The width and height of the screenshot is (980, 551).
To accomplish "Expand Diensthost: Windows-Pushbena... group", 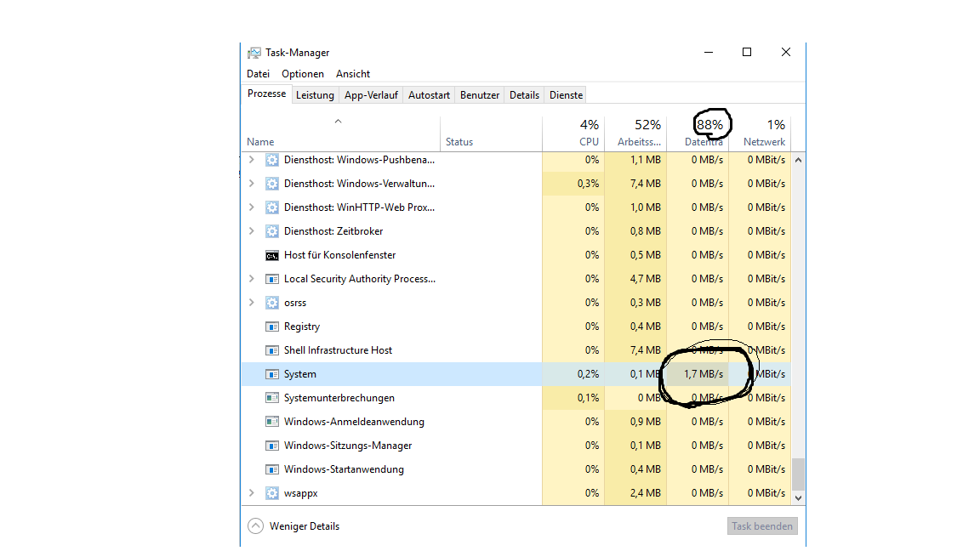I will [x=251, y=160].
